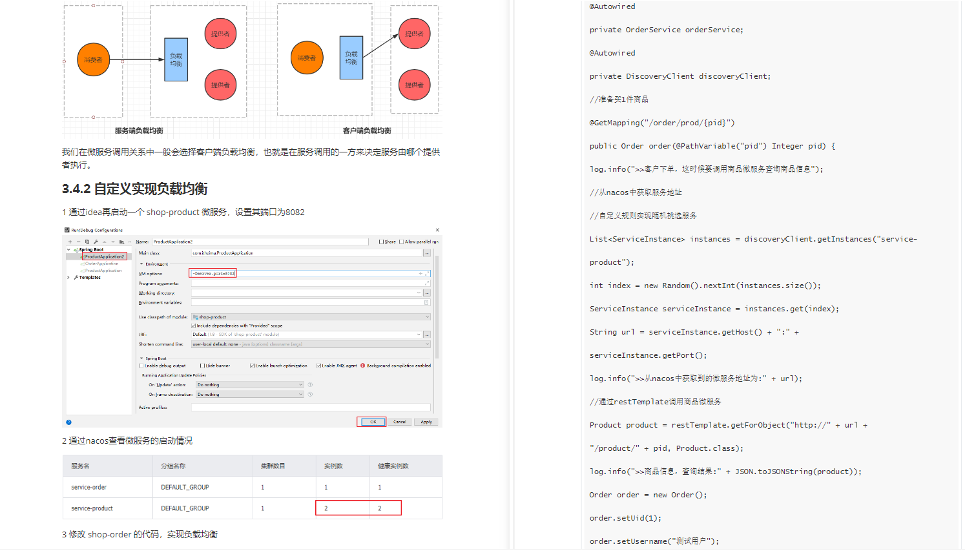
Task: Open the On 'Update' action dropdown
Action: [x=300, y=384]
